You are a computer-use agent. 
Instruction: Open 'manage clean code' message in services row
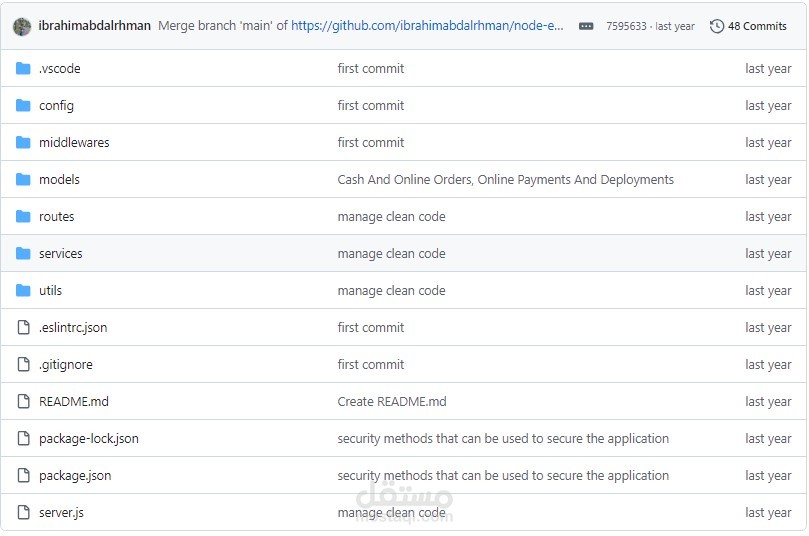tap(391, 254)
